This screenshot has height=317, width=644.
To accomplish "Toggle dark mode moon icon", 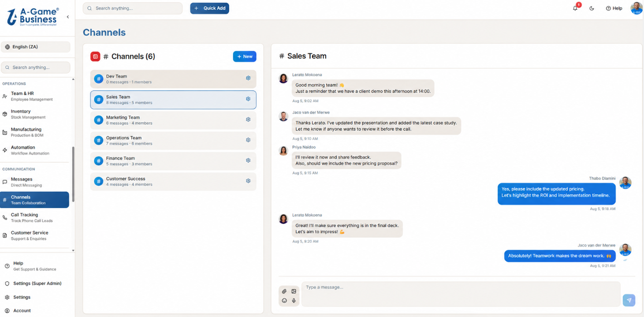I will point(592,8).
